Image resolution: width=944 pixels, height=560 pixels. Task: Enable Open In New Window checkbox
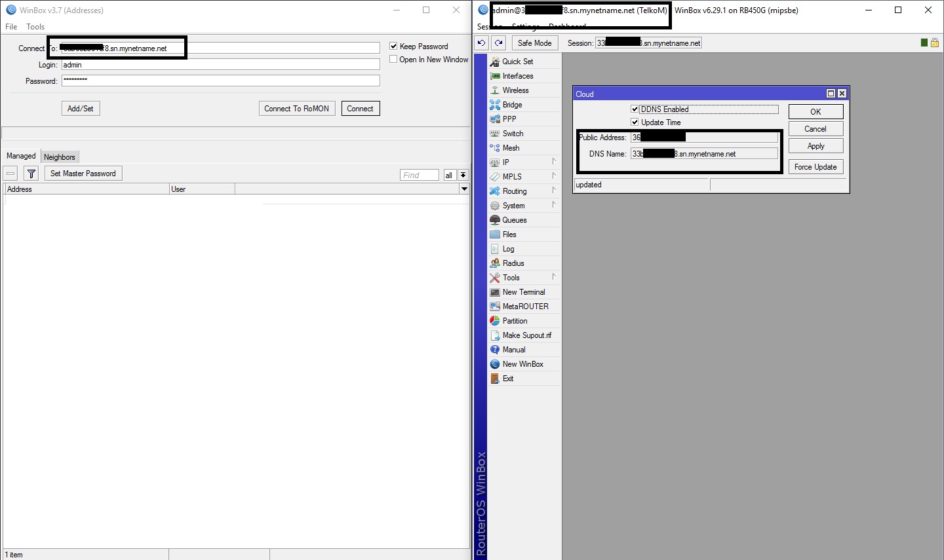click(x=393, y=59)
